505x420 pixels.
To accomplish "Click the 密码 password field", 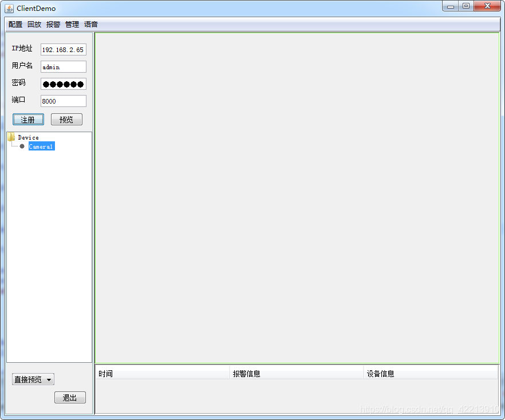I will pyautogui.click(x=64, y=84).
